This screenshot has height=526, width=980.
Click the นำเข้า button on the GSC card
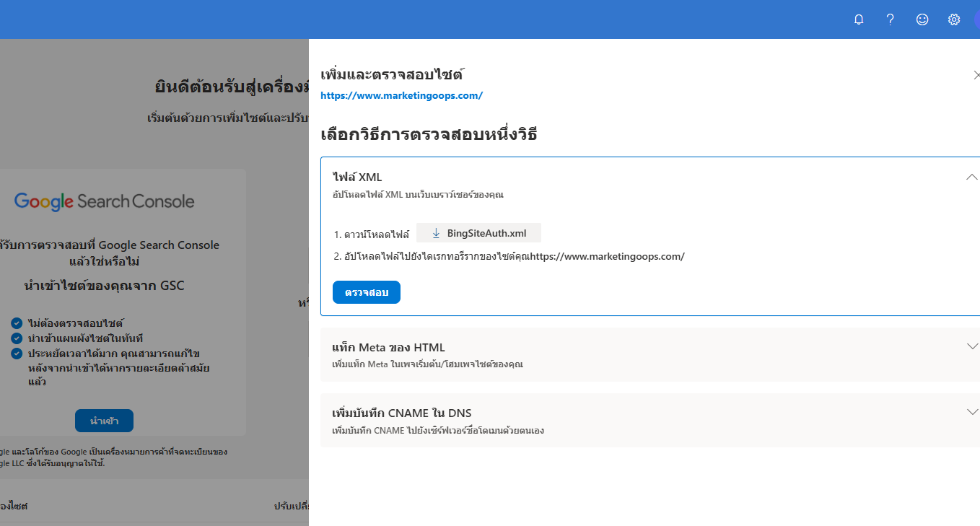click(104, 421)
